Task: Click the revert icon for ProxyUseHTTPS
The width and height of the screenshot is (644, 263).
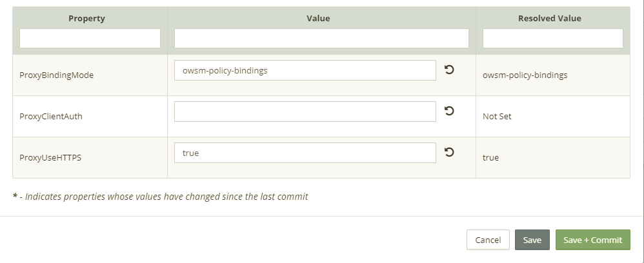Action: (449, 152)
